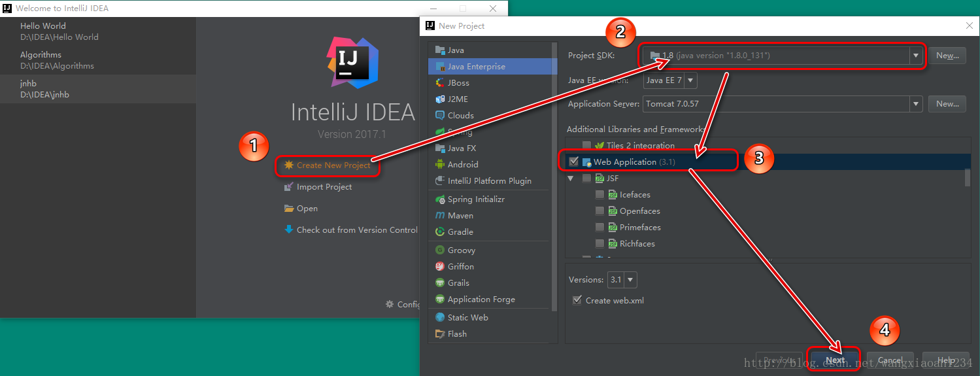The height and width of the screenshot is (376, 980).
Task: Click New button next to Application Server
Action: (x=947, y=104)
